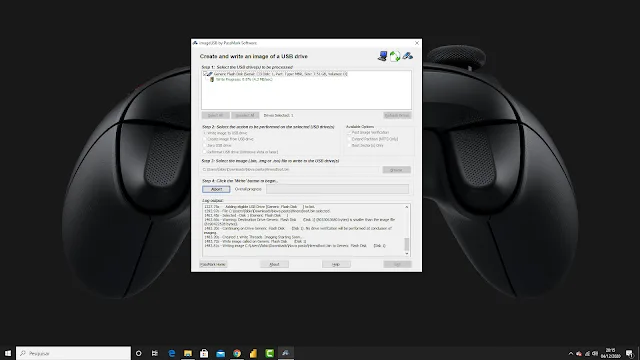Click the overall progress bar
The width and height of the screenshot is (640, 360).
coord(337,189)
